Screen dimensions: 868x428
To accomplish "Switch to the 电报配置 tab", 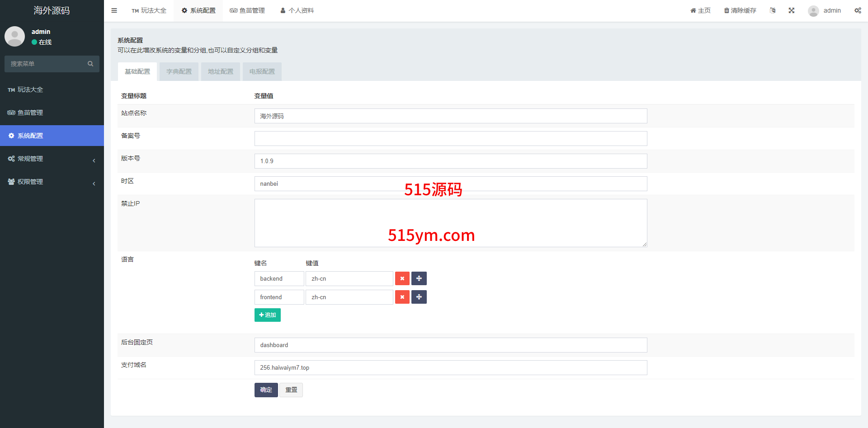I will tap(262, 71).
